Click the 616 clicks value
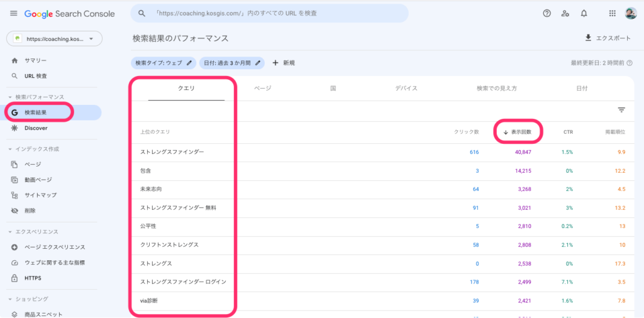The height and width of the screenshot is (318, 644). [x=474, y=152]
